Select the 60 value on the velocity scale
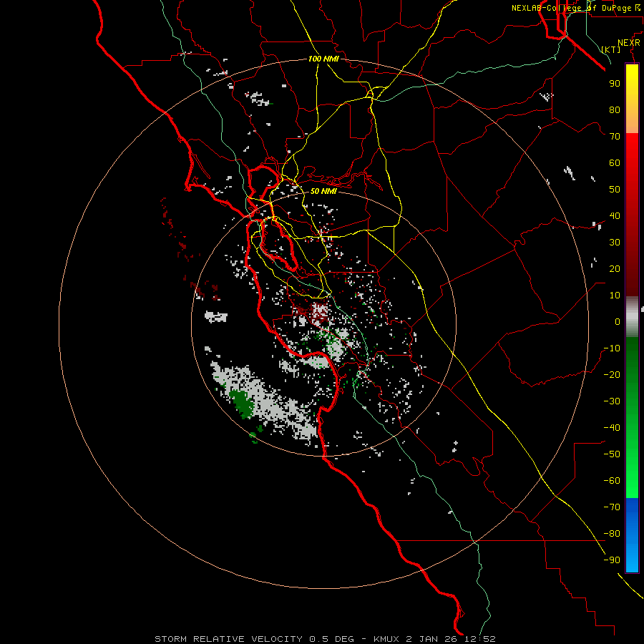This screenshot has height=644, width=644. [x=615, y=162]
